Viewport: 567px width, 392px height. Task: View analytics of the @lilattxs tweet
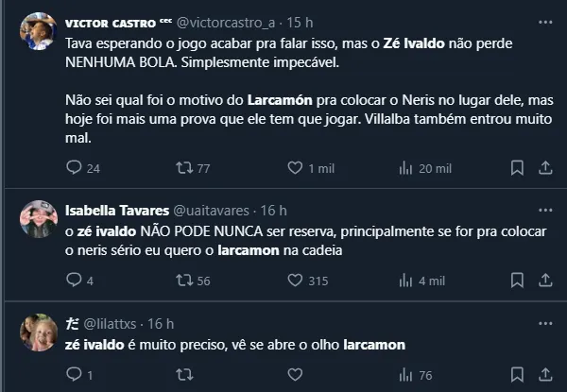coord(404,375)
